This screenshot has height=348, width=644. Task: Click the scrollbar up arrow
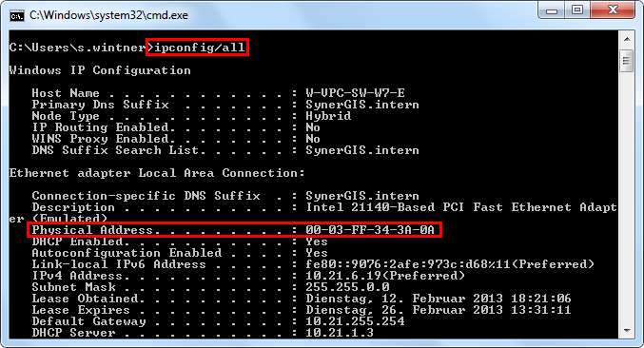point(627,39)
